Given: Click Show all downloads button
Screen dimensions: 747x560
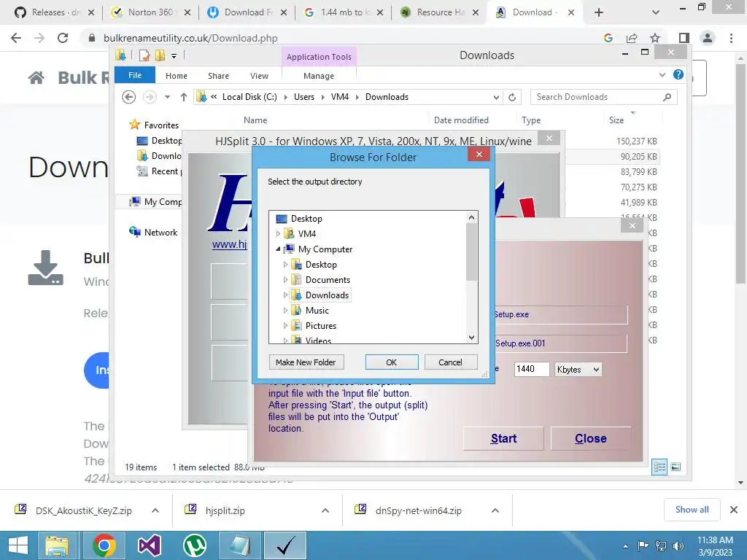Looking at the screenshot, I should 692,510.
